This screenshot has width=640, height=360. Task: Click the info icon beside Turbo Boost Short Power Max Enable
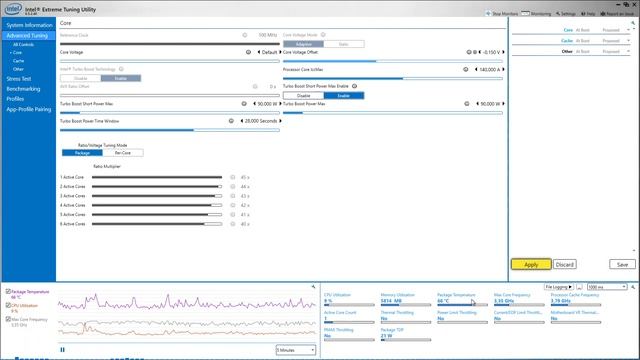coord(354,86)
